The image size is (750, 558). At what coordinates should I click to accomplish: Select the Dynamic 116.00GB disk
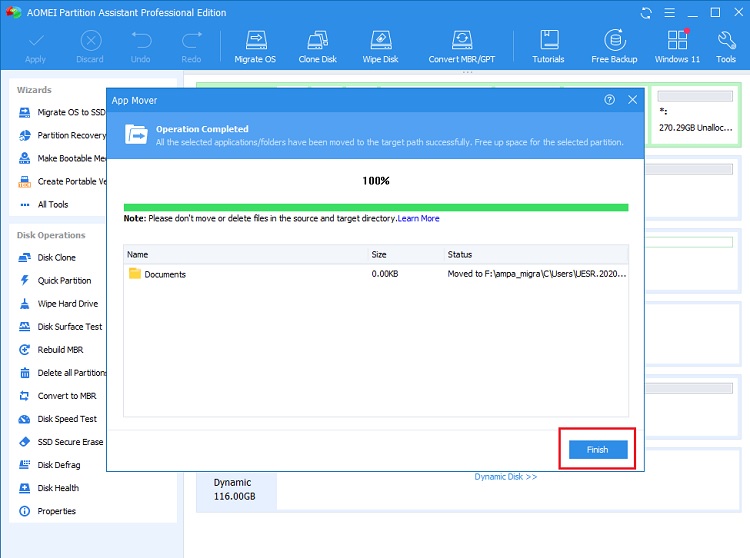coord(235,490)
